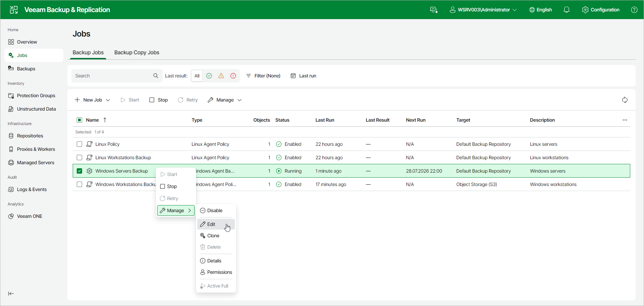Screen dimensions: 644x306
Task: Click the Linux Workstations Backup job icon
Action: pyautogui.click(x=89, y=158)
